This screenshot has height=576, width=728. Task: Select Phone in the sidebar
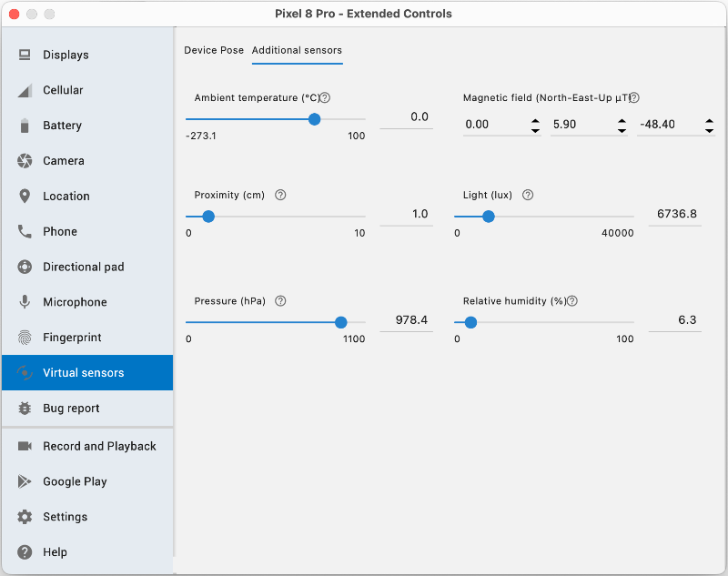pyautogui.click(x=87, y=231)
